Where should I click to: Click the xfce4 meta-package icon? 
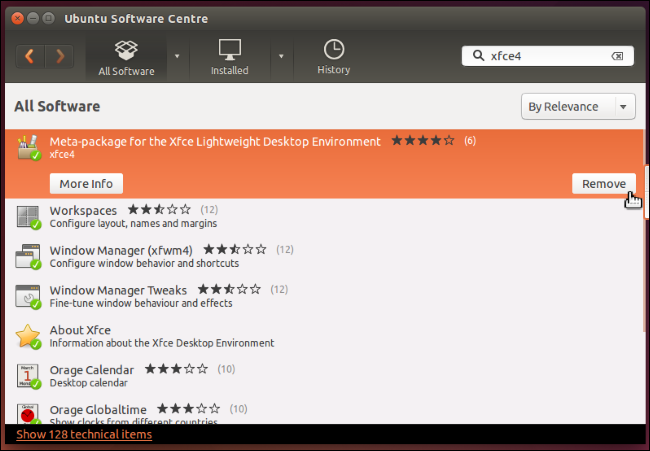point(28,148)
